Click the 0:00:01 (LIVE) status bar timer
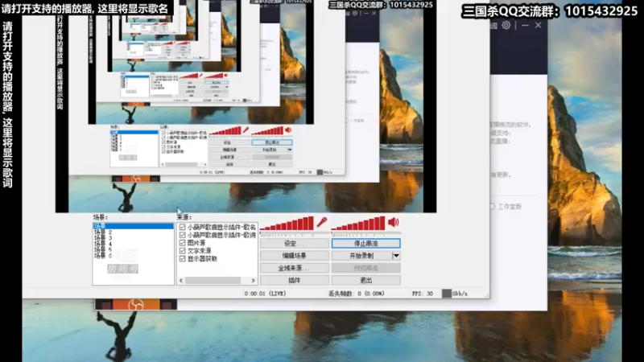Image resolution: width=644 pixels, height=362 pixels. coord(265,294)
